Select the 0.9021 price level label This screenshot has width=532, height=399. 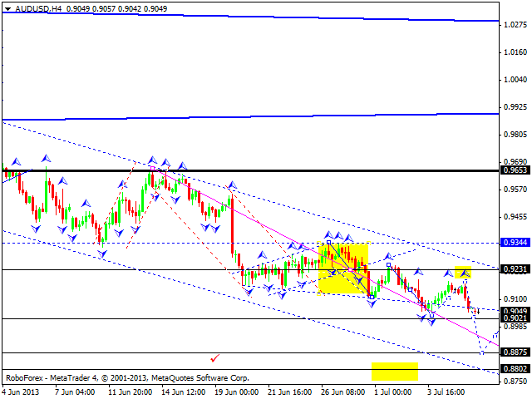click(x=515, y=318)
